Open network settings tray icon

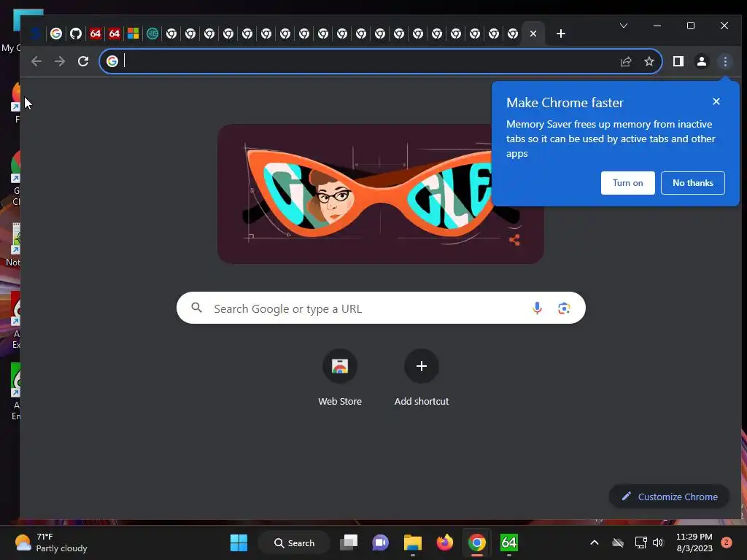point(640,542)
